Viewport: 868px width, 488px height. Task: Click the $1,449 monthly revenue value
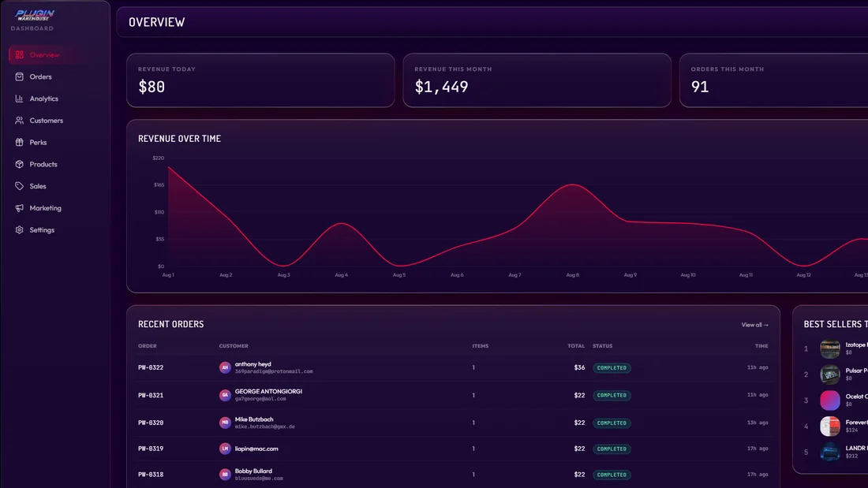[x=441, y=87]
